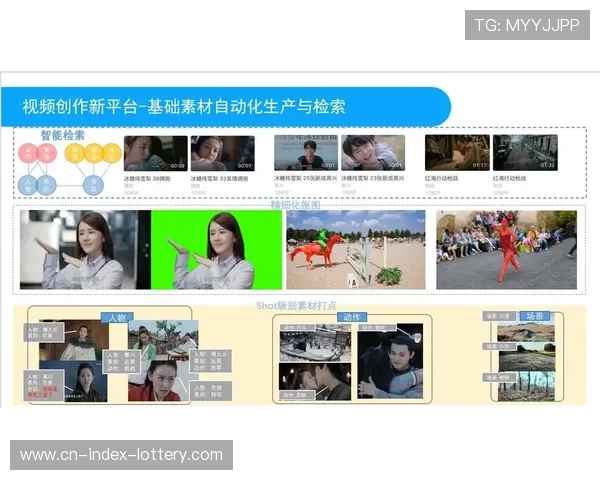Image resolution: width=600 pixels, height=480 pixels.
Task: Select the hugging couple image
Action: [x=390, y=361]
